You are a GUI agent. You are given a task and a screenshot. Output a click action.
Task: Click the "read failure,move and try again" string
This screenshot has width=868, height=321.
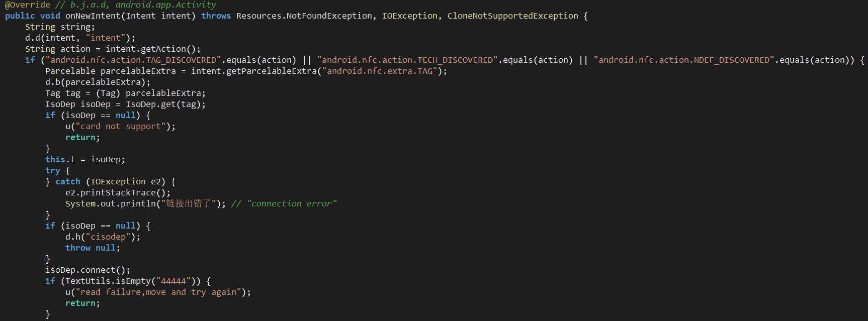(158, 292)
